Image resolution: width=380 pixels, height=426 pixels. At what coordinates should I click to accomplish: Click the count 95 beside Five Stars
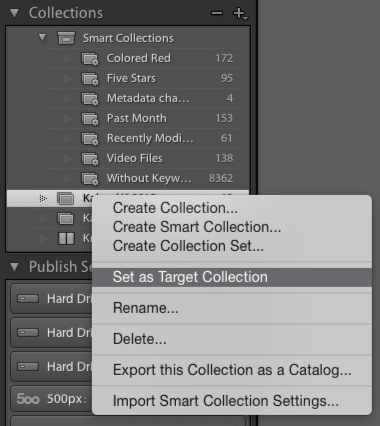[x=227, y=78]
